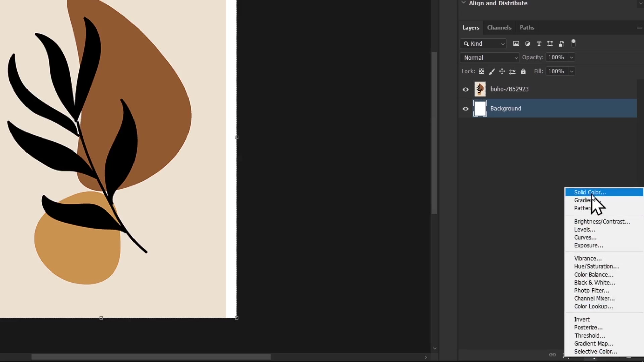Open the blend mode dropdown showing Normal
The height and width of the screenshot is (362, 644).
click(489, 57)
